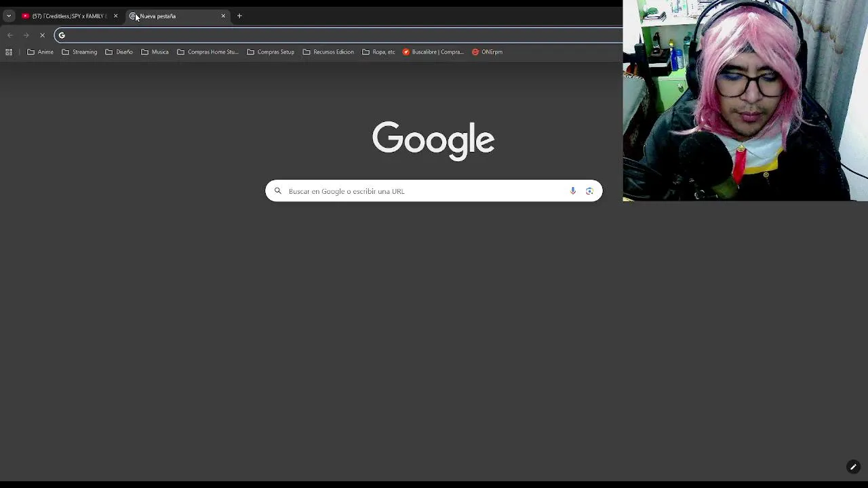Image resolution: width=868 pixels, height=488 pixels.
Task: Click the pencil customize Chrome button
Action: click(x=853, y=467)
